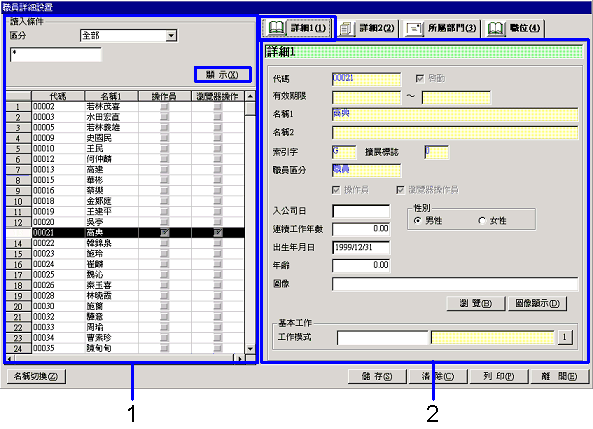
Task: Select the 女性 radio button
Action: (x=482, y=221)
